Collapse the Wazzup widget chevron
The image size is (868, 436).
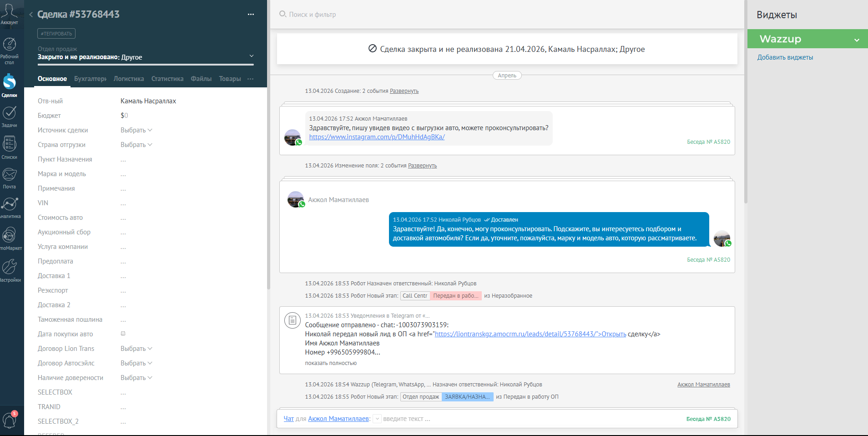857,40
